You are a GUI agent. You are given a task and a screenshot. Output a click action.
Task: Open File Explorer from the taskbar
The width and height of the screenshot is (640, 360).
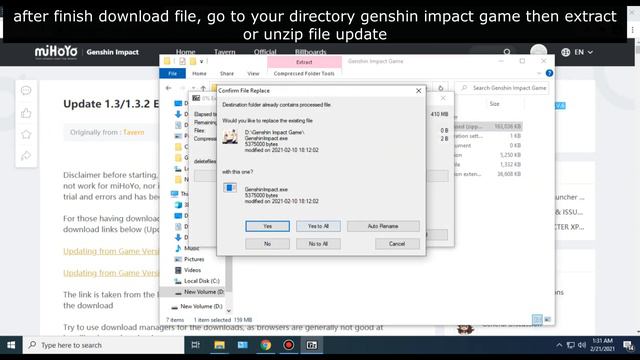click(219, 345)
